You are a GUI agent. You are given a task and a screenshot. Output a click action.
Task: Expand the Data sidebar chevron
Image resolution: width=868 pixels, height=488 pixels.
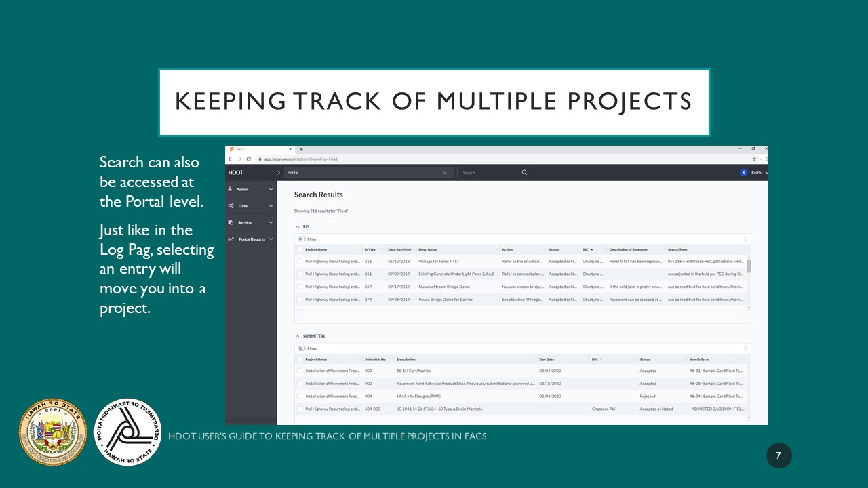271,205
